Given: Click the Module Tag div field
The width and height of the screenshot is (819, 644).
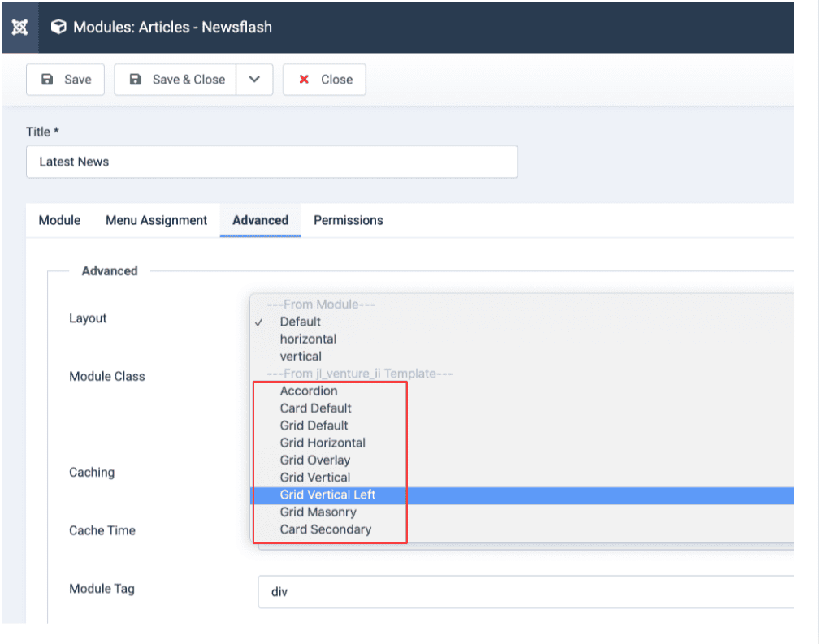Looking at the screenshot, I should pyautogui.click(x=524, y=592).
